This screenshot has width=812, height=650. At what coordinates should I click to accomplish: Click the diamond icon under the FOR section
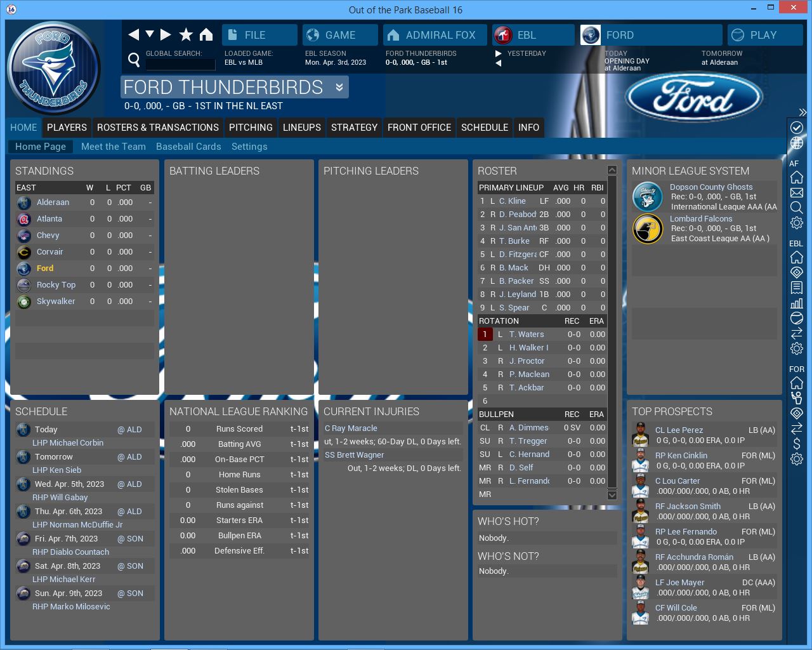(x=797, y=413)
